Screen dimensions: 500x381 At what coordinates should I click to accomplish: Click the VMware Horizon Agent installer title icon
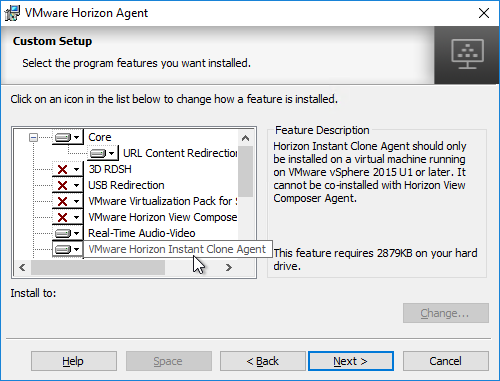point(12,13)
